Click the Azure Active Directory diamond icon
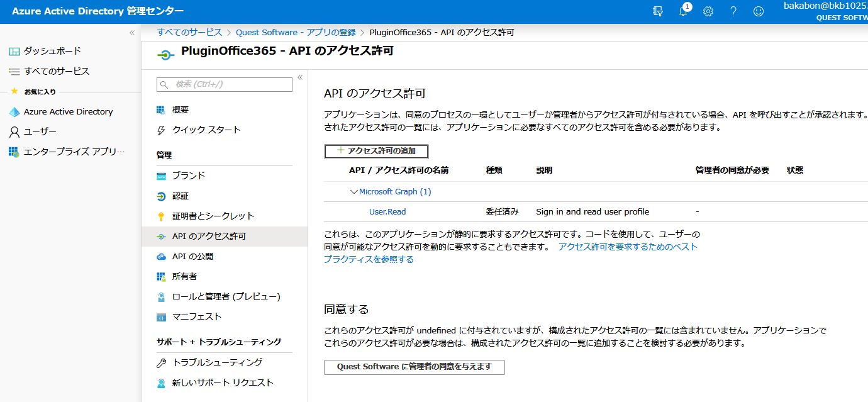868x402 pixels. coord(14,112)
